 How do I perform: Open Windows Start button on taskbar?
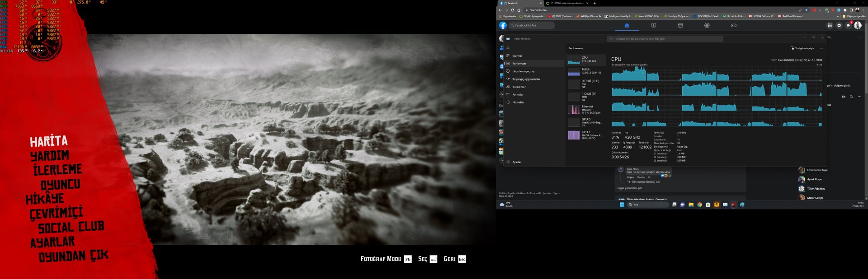coord(622,205)
